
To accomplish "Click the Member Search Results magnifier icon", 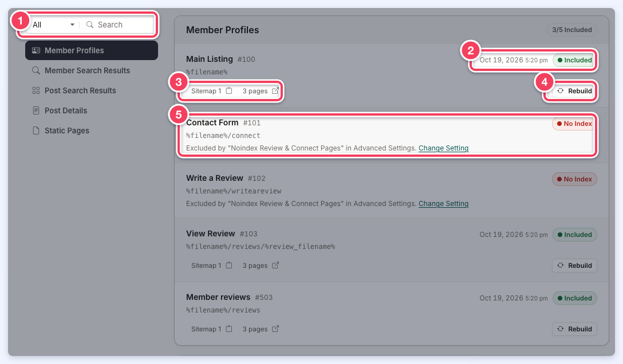I will click(36, 70).
